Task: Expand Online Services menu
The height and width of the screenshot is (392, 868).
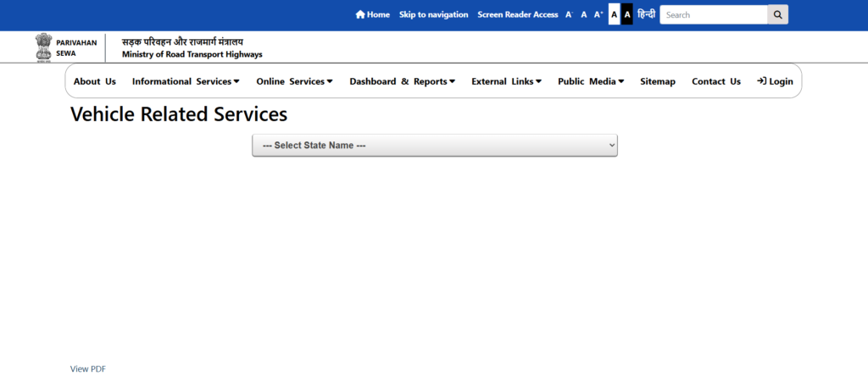Action: click(294, 81)
